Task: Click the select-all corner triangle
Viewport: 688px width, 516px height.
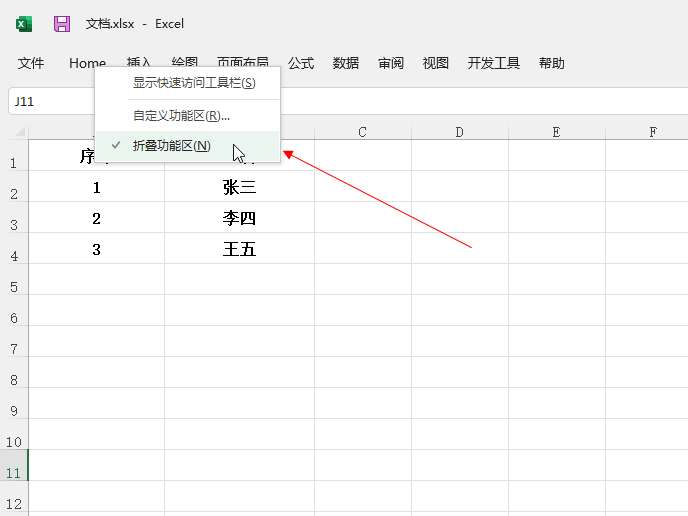Action: [19, 132]
